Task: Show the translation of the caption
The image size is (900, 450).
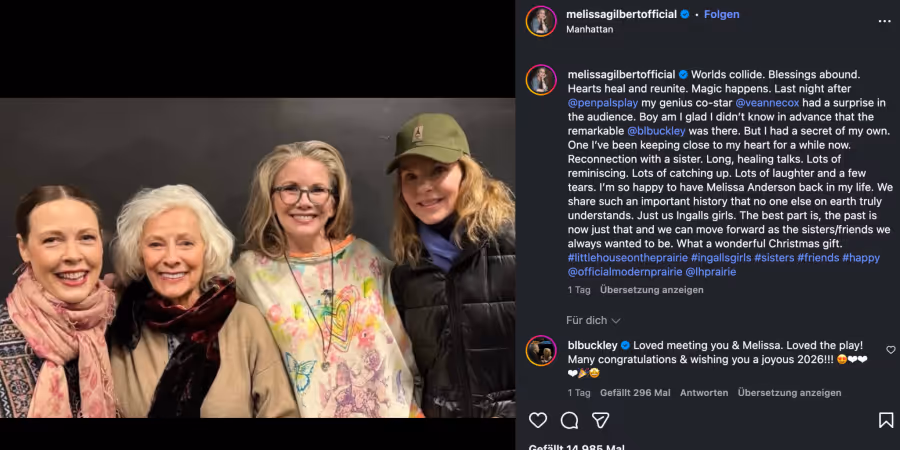Action: (651, 290)
